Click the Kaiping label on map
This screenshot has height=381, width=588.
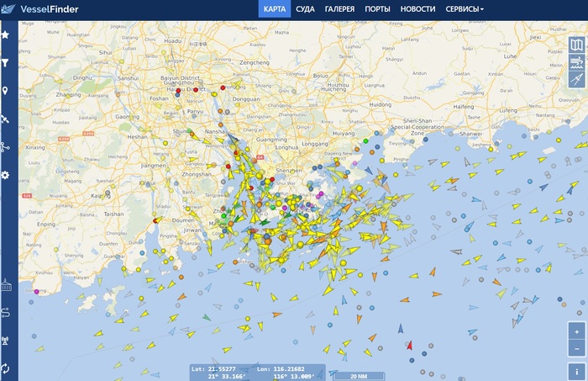point(101,196)
